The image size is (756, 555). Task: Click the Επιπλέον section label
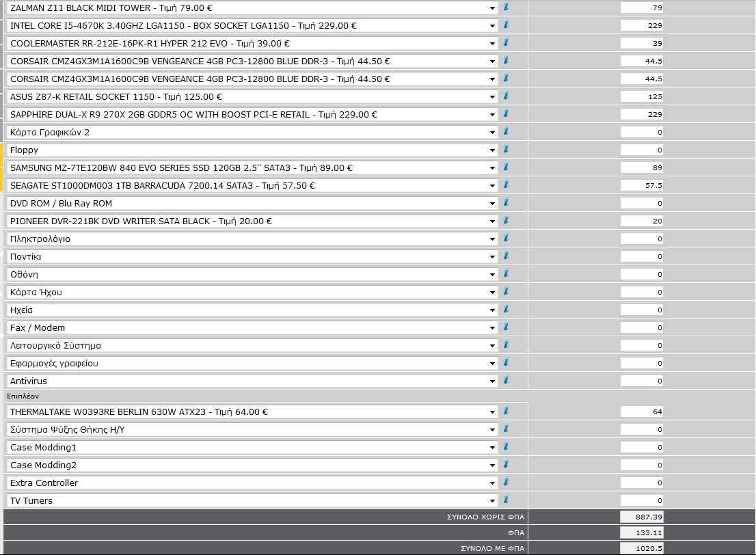click(23, 396)
